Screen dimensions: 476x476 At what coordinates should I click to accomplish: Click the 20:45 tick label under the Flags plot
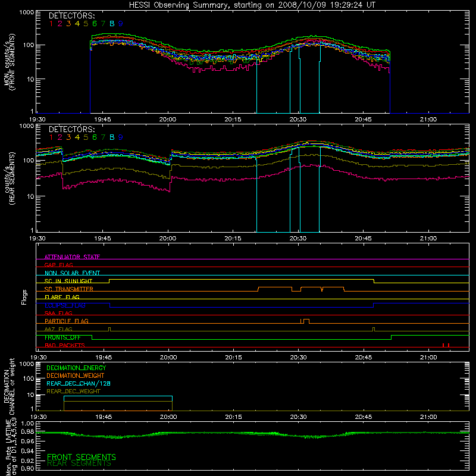pos(364,358)
